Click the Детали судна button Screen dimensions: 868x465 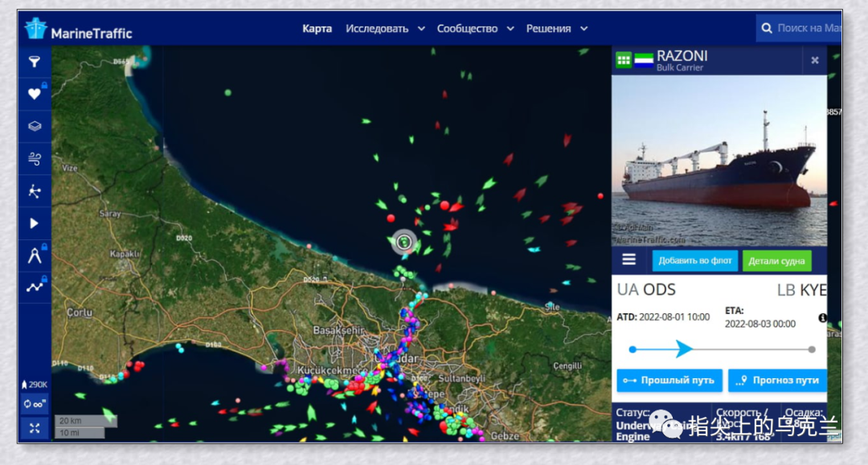[x=776, y=261]
